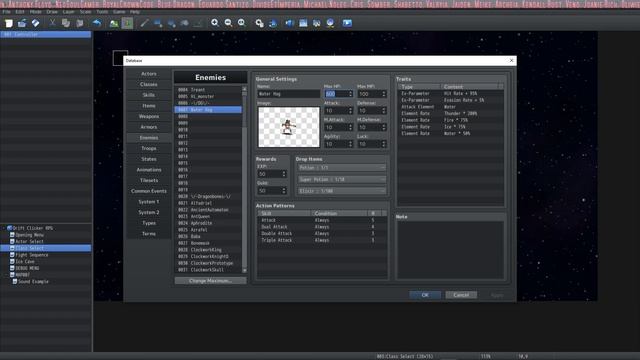The width and height of the screenshot is (640, 360).
Task: Create a new project from toolbar
Action: point(9,23)
